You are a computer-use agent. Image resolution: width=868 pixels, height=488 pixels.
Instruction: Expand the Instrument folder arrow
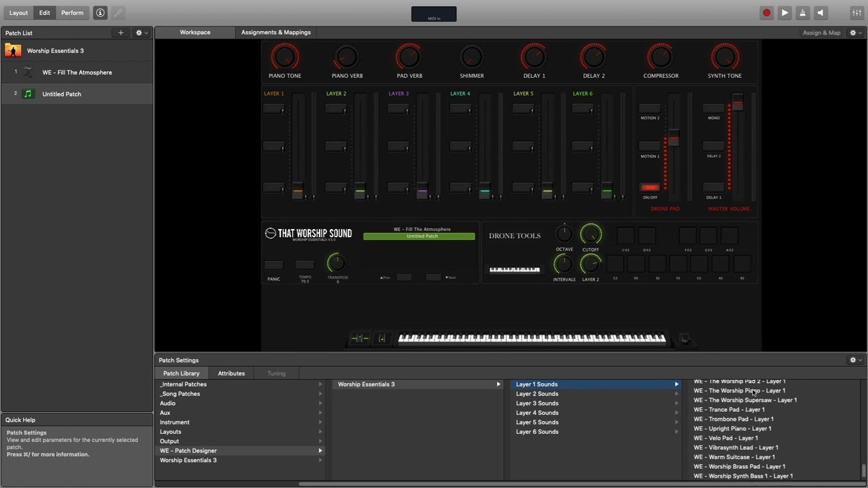click(320, 422)
